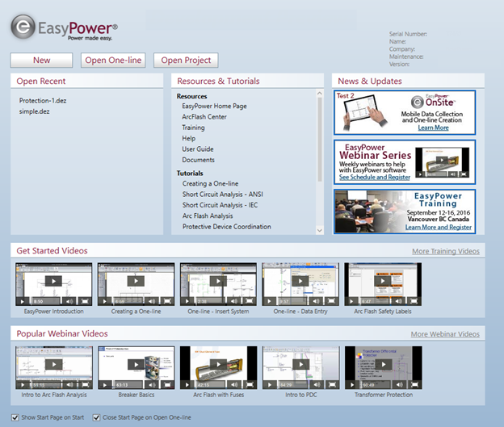
Task: Click small play control on EasyPower Introduction video bar
Action: tap(22, 301)
